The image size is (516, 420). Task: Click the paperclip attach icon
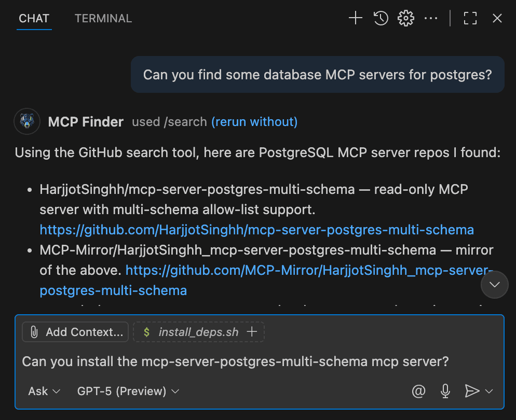(34, 332)
